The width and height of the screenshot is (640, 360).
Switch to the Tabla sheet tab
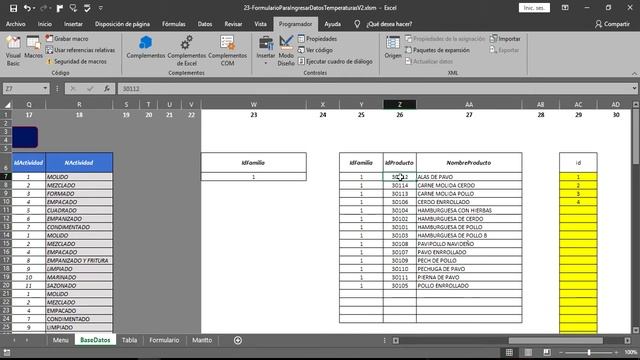[x=129, y=340]
